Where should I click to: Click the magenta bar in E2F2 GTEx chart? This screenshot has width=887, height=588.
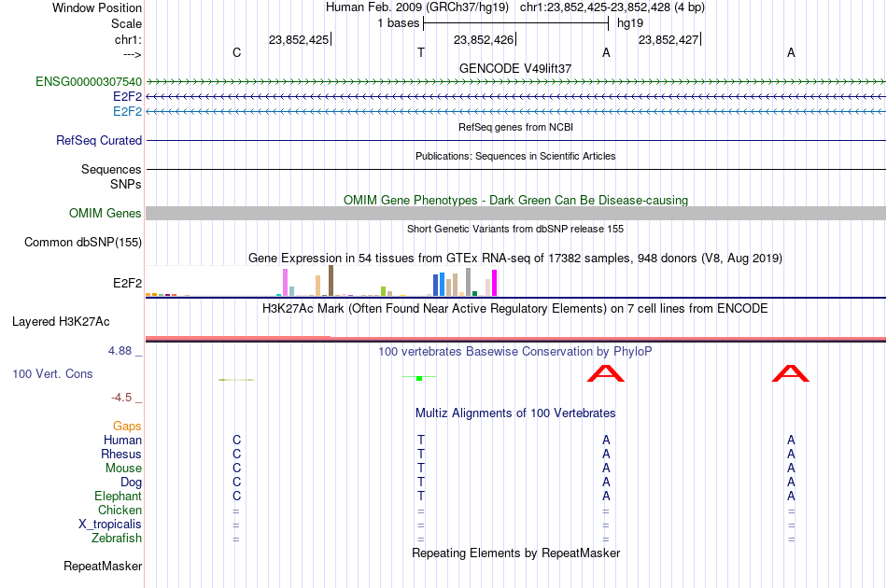coord(495,283)
